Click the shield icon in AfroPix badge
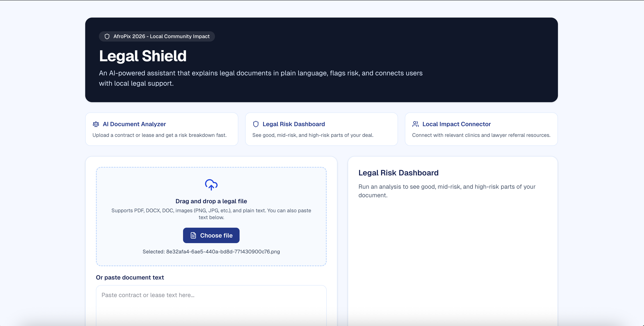Screen dimensions: 644x326 coord(107,37)
